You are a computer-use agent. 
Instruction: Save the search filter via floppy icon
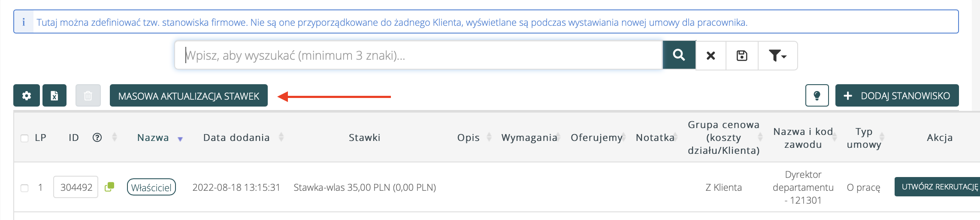coord(742,55)
